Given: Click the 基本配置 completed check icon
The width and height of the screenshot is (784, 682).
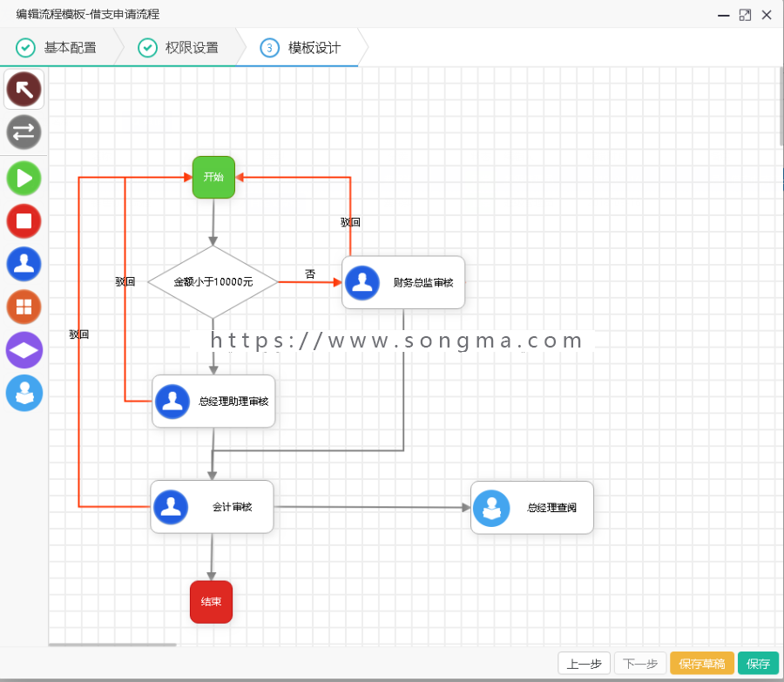Looking at the screenshot, I should (x=25, y=48).
